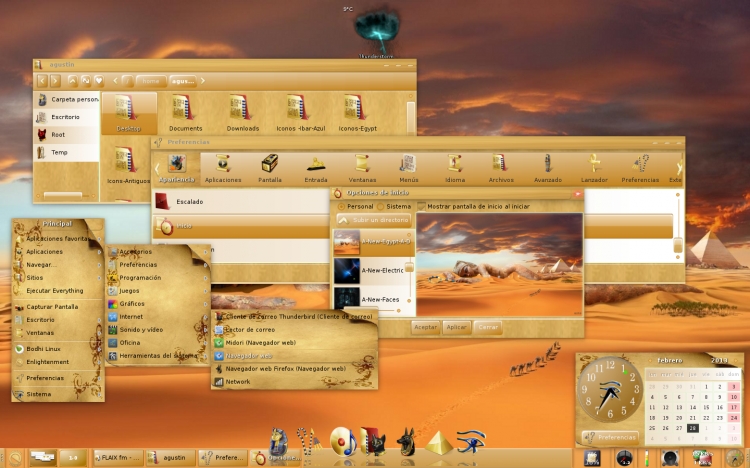750x468 pixels.
Task: Click the crook and flail dock icon
Action: [309, 441]
